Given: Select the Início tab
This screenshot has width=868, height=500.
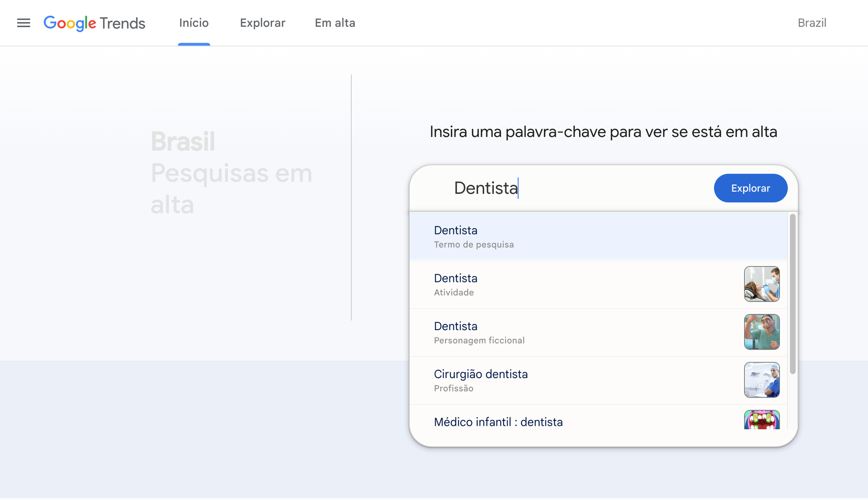Looking at the screenshot, I should point(194,23).
